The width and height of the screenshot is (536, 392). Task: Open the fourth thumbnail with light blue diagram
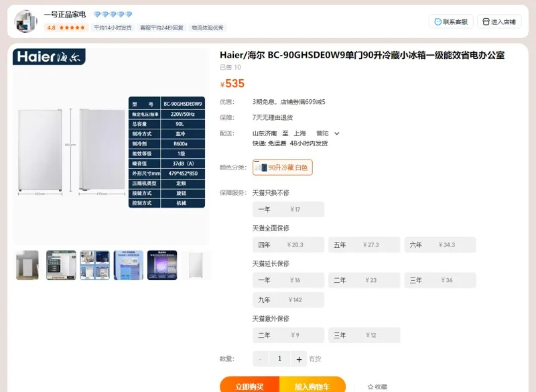pos(129,265)
